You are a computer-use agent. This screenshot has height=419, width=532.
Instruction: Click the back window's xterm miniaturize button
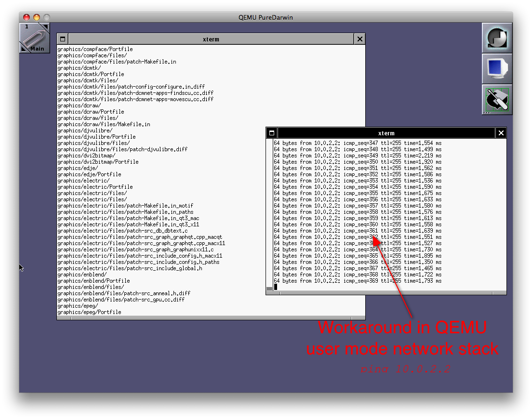[63, 39]
